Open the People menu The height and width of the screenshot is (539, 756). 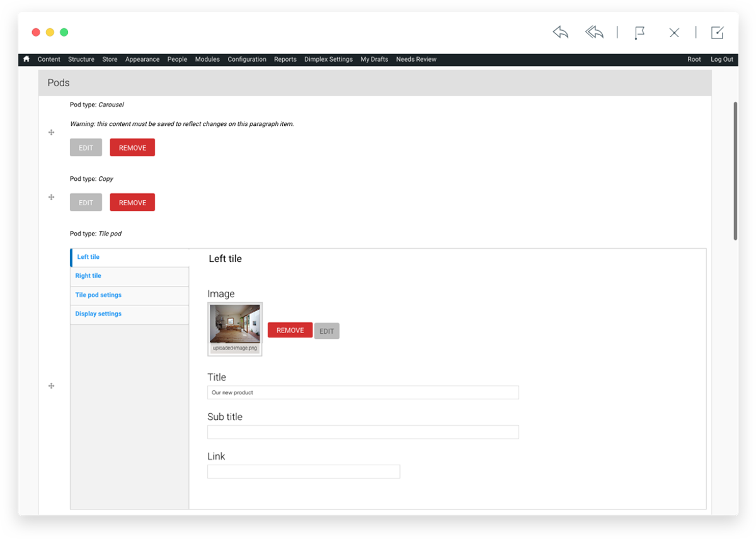coord(177,59)
